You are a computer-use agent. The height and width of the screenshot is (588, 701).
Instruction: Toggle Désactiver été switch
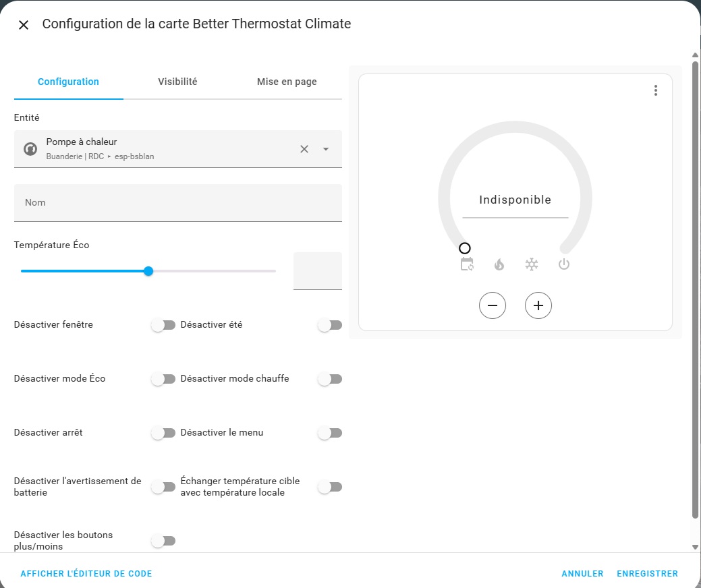(330, 325)
